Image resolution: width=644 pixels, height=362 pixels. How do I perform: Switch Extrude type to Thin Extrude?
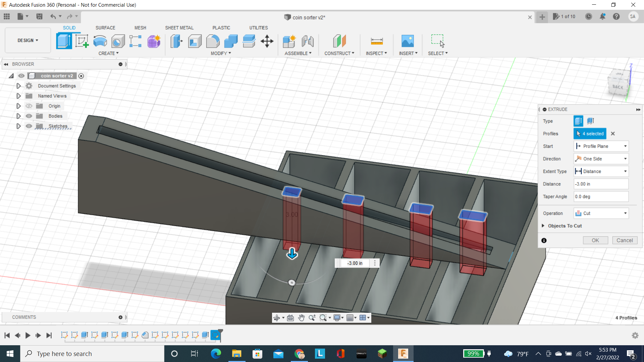[590, 121]
